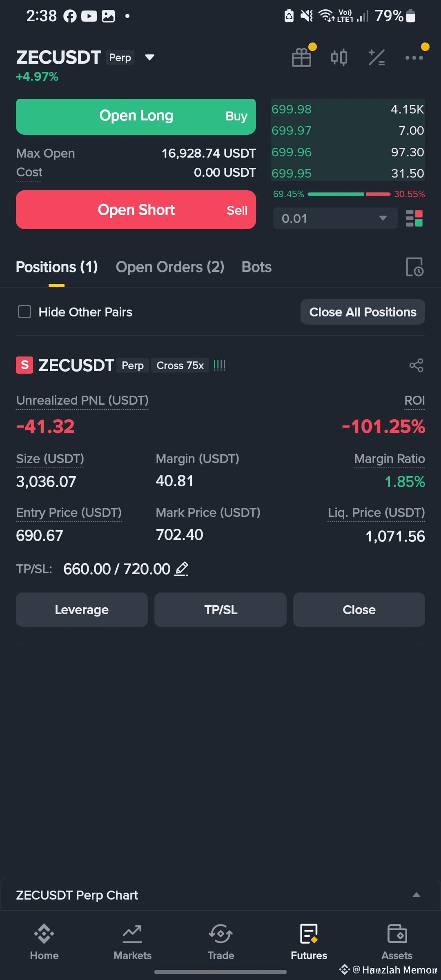This screenshot has height=980, width=441.
Task: Switch to the Open Orders (2) tab
Action: click(170, 267)
